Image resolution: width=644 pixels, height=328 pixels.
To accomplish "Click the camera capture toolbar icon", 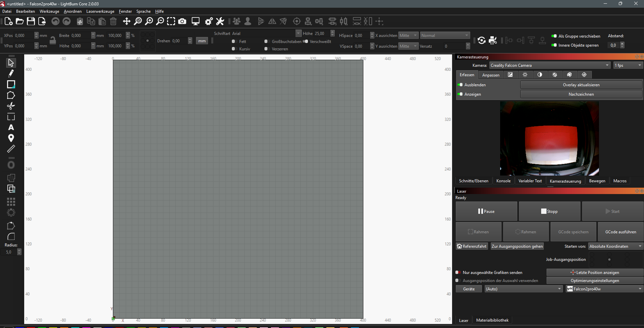I will [182, 21].
